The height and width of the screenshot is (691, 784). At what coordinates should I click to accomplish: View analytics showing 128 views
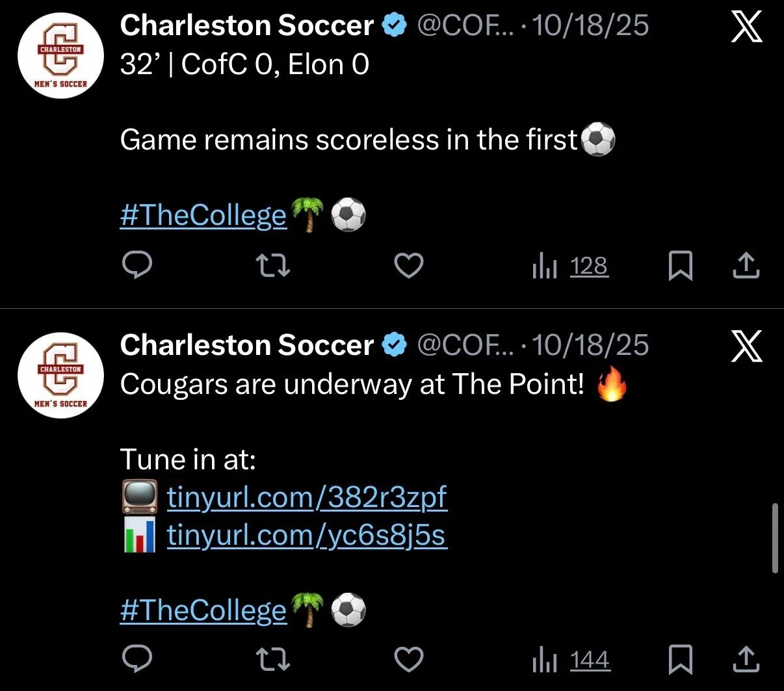pyautogui.click(x=570, y=266)
